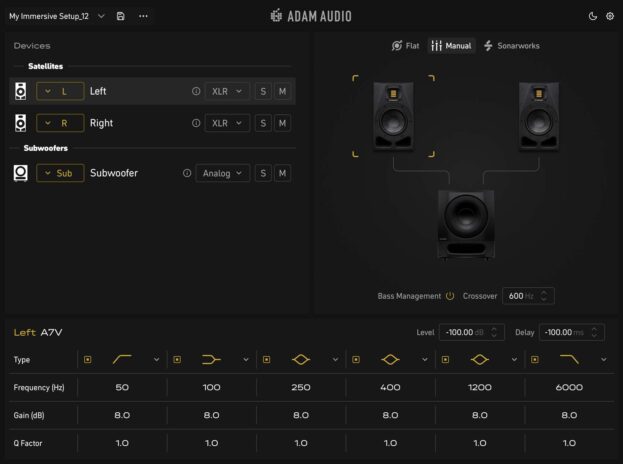
Task: Select the bell filter shape at 1200 Hz
Action: (480, 360)
